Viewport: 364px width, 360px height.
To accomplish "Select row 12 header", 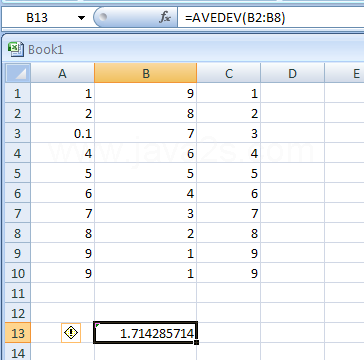I will 18,313.
